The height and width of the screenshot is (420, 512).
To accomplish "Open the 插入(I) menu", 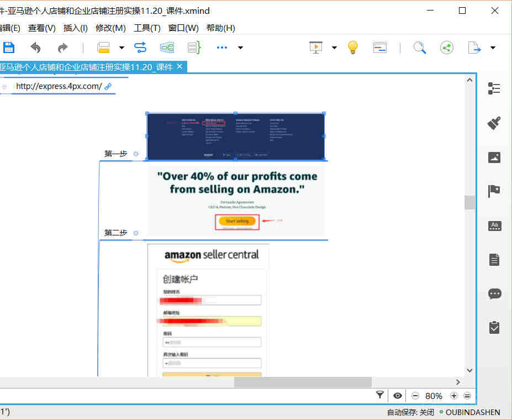I will click(x=76, y=28).
